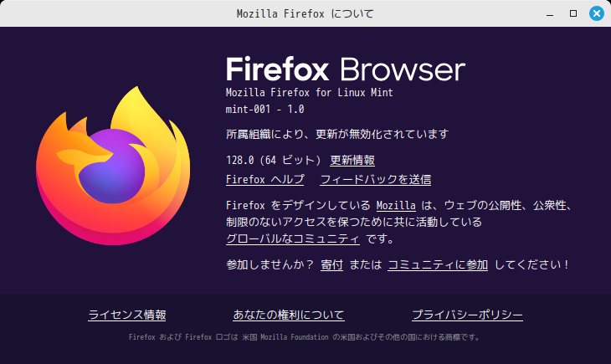Open the Firefox ヘルプ link
Screen dimensions: 611x364
(265, 179)
